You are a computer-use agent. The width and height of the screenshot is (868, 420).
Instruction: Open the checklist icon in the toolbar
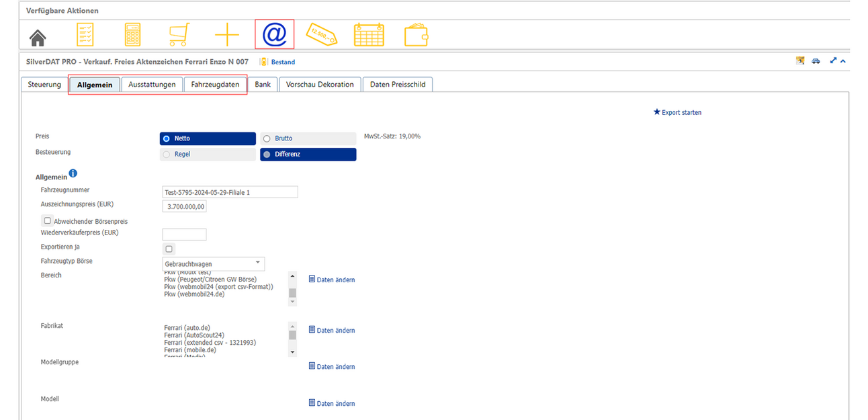85,35
